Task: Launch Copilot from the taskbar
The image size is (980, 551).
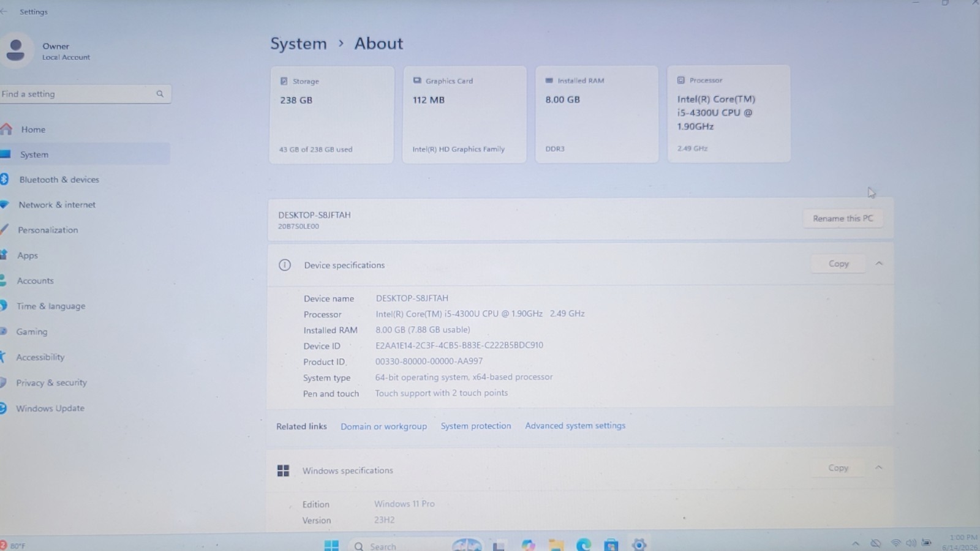Action: [x=528, y=545]
